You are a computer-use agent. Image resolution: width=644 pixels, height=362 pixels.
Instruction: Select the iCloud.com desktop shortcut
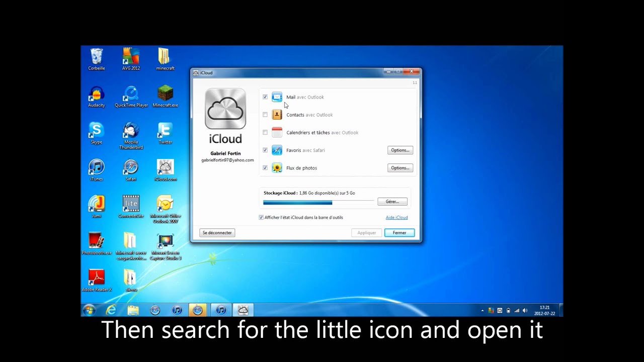[165, 170]
